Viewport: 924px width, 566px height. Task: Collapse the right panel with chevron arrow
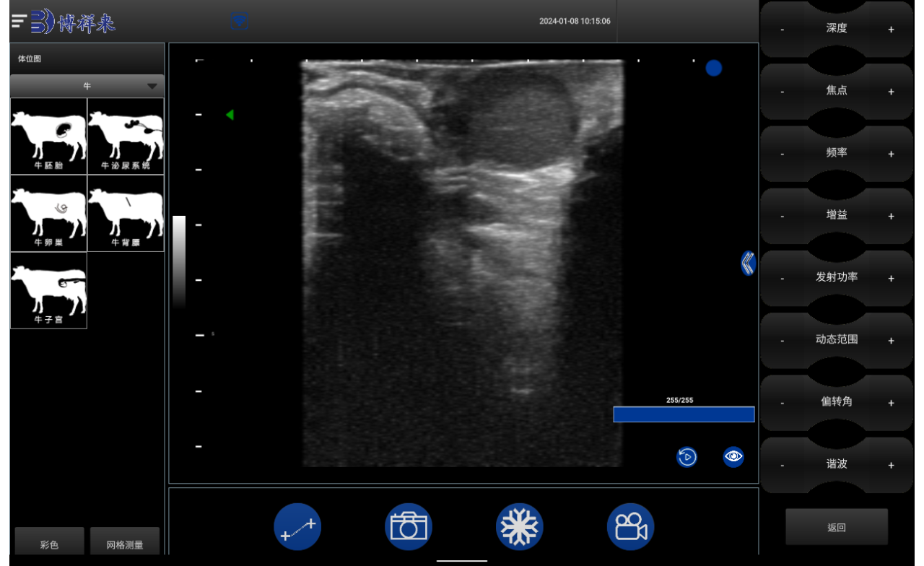748,264
